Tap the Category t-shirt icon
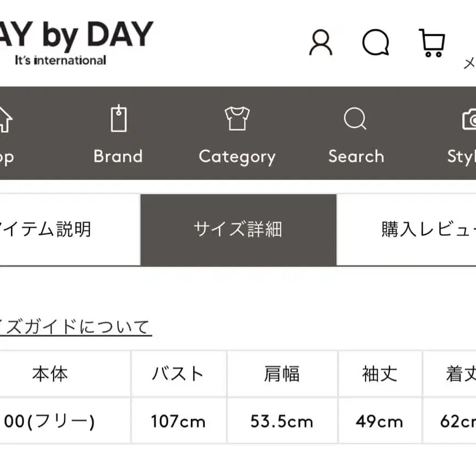Screen dimensions: 476x476 [x=237, y=119]
